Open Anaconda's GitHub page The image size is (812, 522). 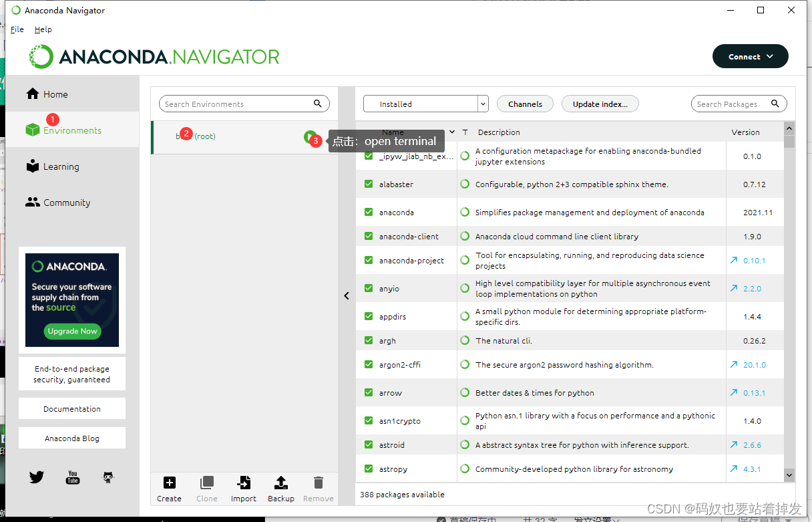tap(108, 477)
